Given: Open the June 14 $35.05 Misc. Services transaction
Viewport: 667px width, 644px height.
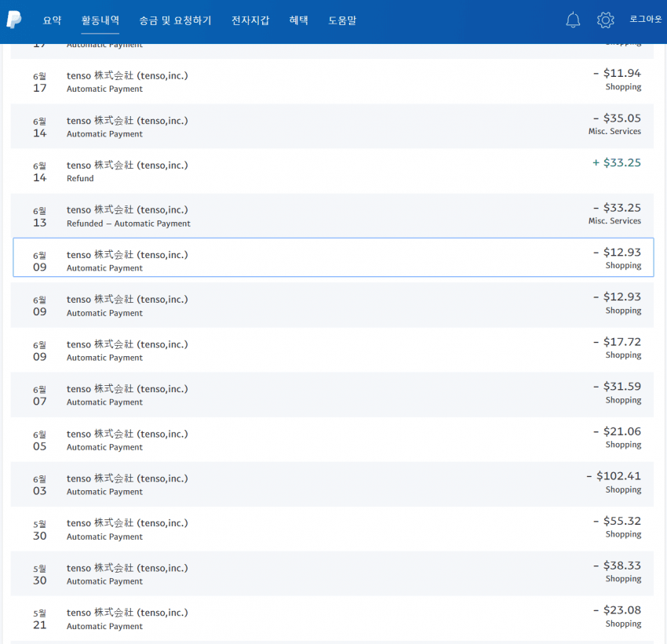Looking at the screenshot, I should (x=332, y=126).
